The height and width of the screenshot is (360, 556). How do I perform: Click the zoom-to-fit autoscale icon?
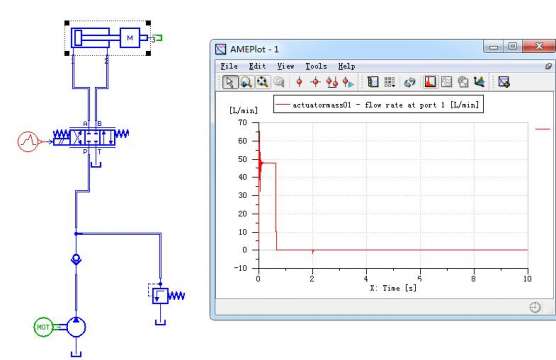click(x=263, y=82)
